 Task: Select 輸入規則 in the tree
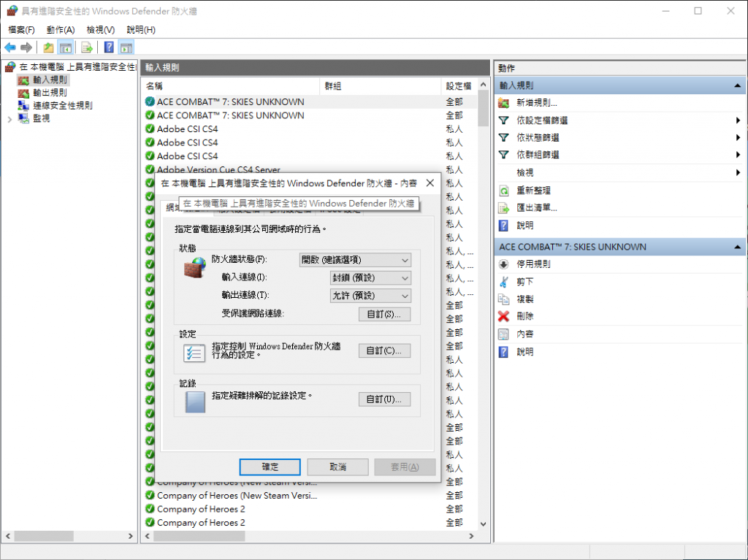click(50, 80)
